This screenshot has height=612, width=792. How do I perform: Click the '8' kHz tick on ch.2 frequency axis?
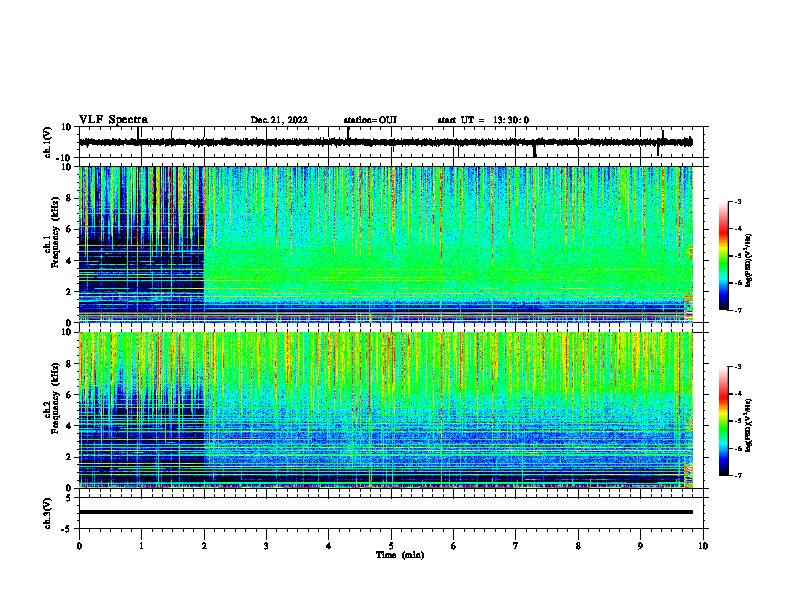[69, 364]
